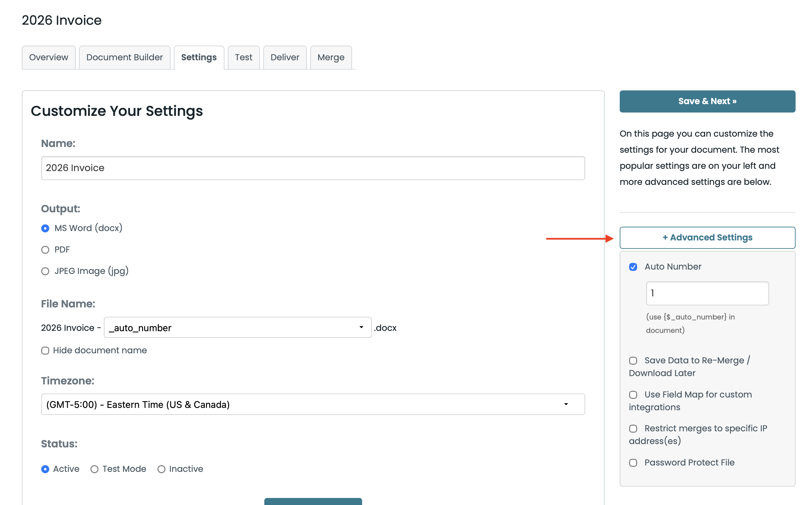Expand the Timezone dropdown
The width and height of the screenshot is (812, 505).
click(x=313, y=404)
